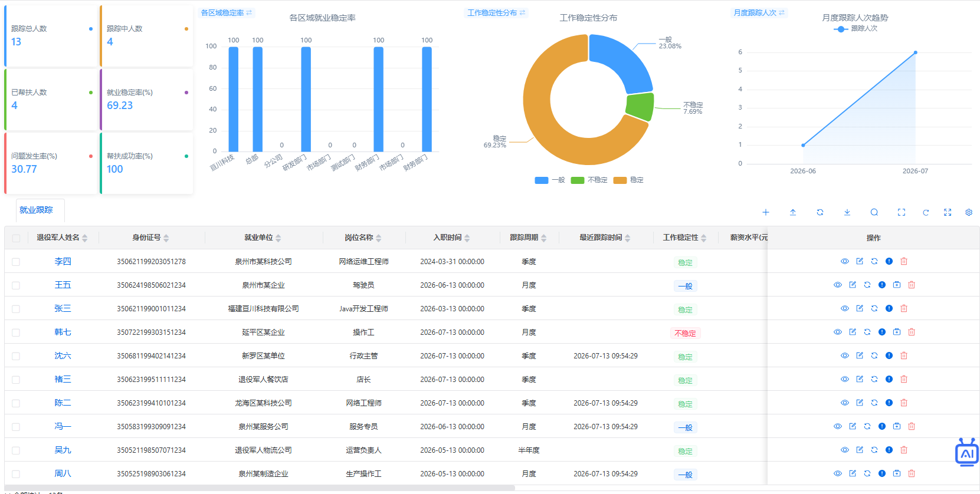Viewport: 980px width, 494px height.
Task: Sort by 身份证号 using its sort arrows
Action: point(166,238)
